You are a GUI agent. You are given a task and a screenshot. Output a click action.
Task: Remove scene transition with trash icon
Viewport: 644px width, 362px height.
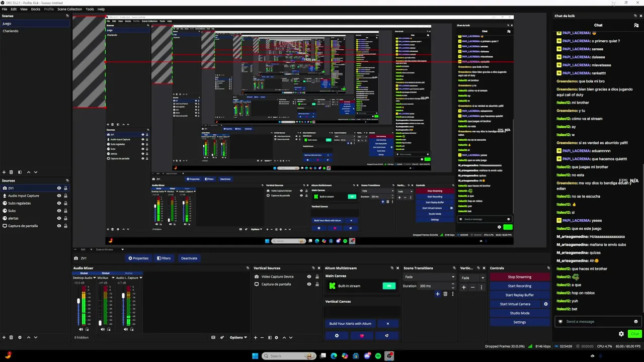point(445,294)
